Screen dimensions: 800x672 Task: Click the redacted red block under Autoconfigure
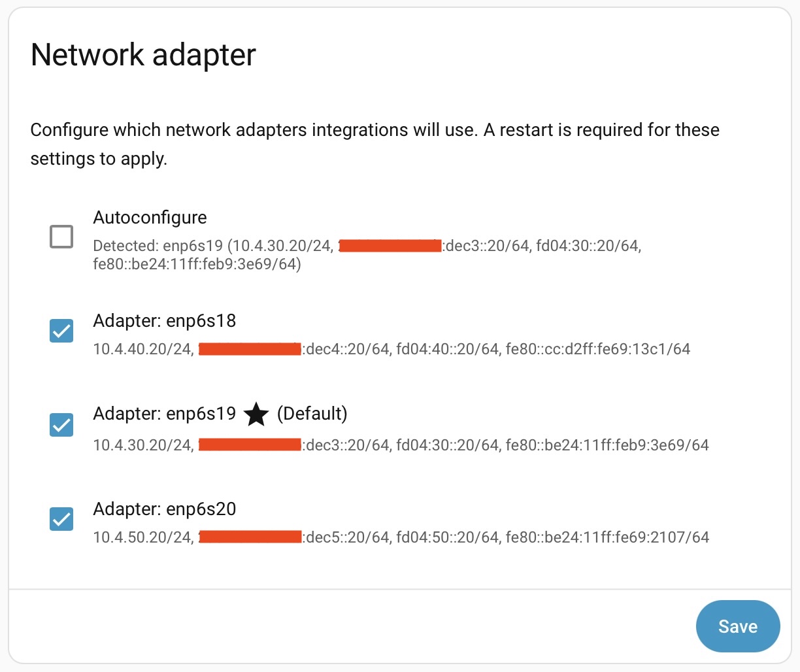coord(390,246)
